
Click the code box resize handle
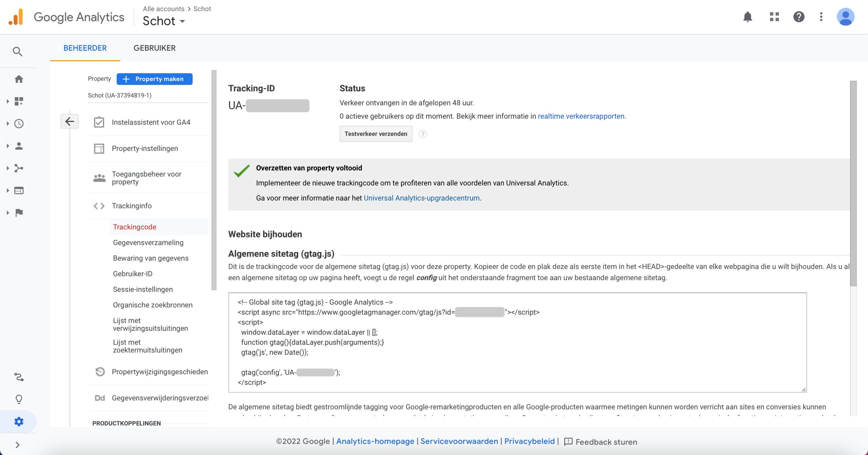(804, 390)
